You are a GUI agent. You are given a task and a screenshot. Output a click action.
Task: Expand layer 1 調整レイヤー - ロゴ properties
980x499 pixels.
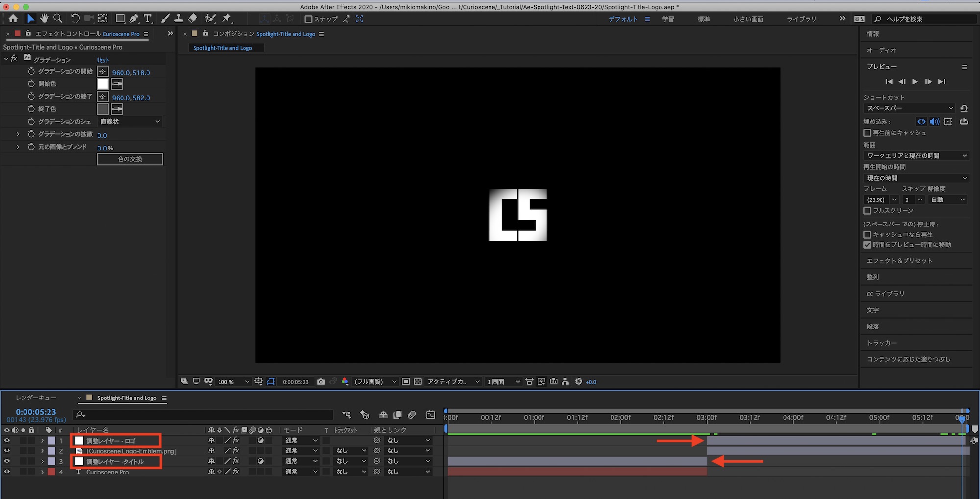[x=42, y=441]
